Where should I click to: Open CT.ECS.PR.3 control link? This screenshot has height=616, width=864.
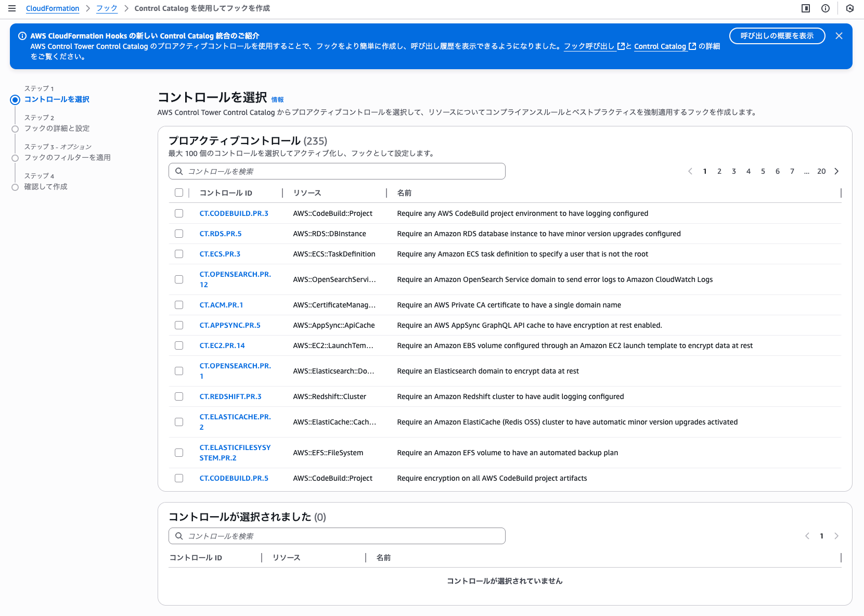(x=220, y=254)
